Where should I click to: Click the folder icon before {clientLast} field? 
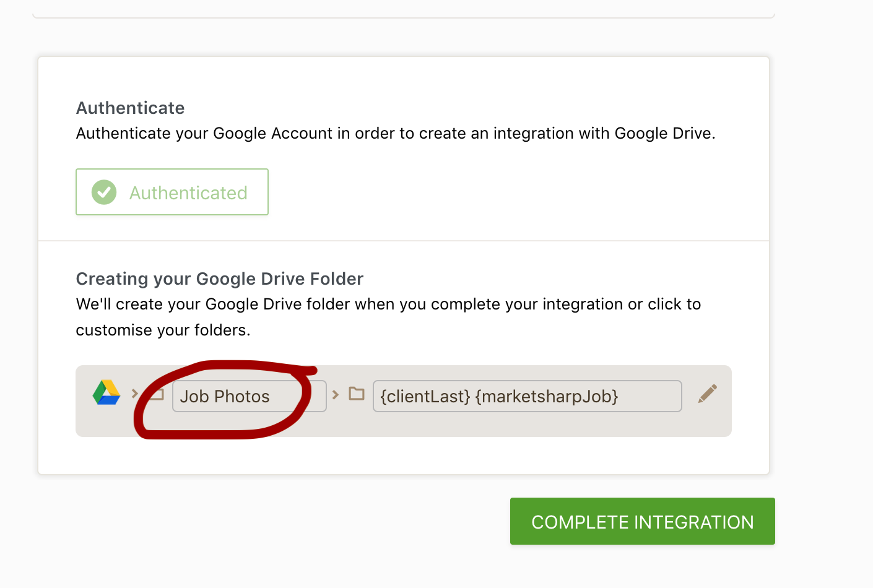pyautogui.click(x=357, y=394)
